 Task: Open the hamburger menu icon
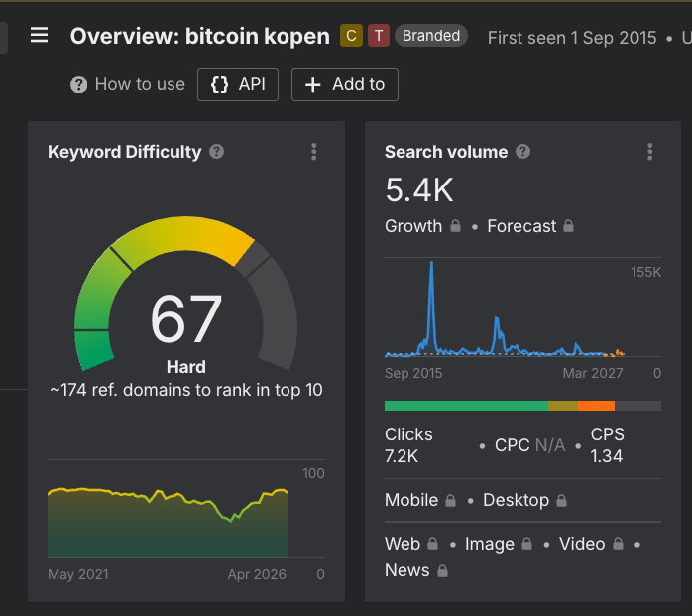(x=39, y=35)
